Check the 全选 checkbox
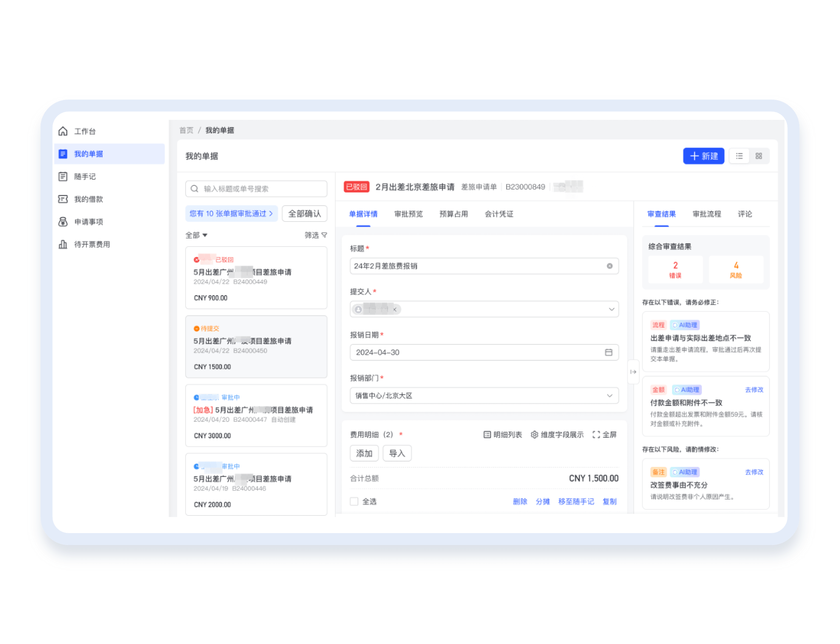The width and height of the screenshot is (840, 644). pyautogui.click(x=354, y=502)
